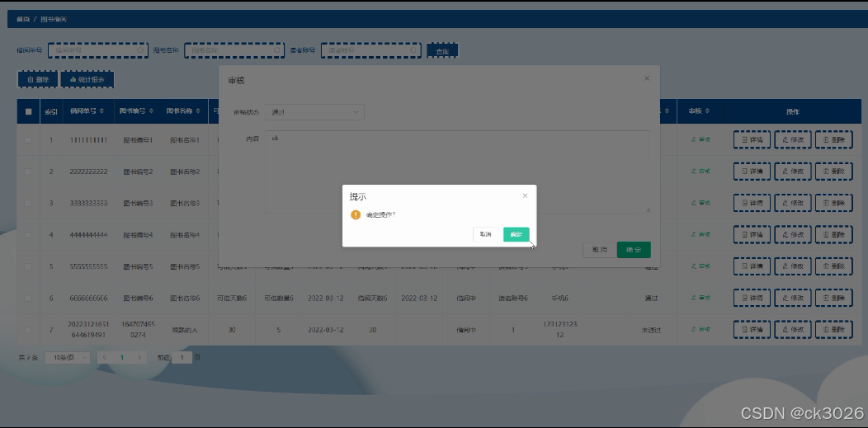Focus the 读者账号 search field
Image resolution: width=868 pixels, height=428 pixels.
pyautogui.click(x=371, y=50)
